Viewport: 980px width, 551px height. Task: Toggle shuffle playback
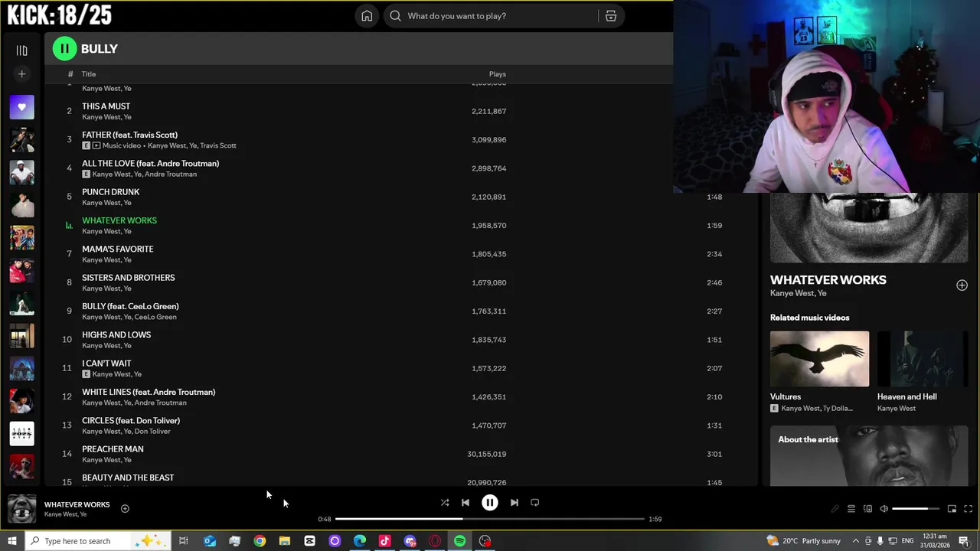[445, 503]
